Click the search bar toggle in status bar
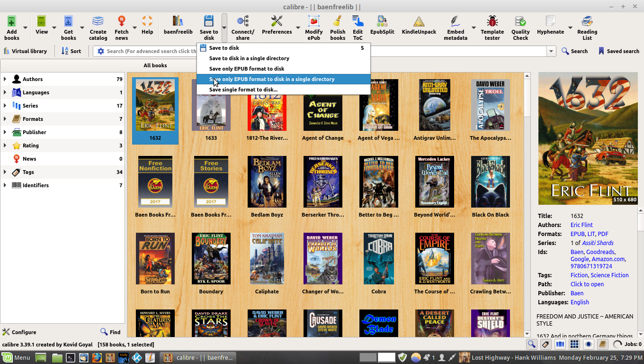644x364 pixels. point(531,345)
